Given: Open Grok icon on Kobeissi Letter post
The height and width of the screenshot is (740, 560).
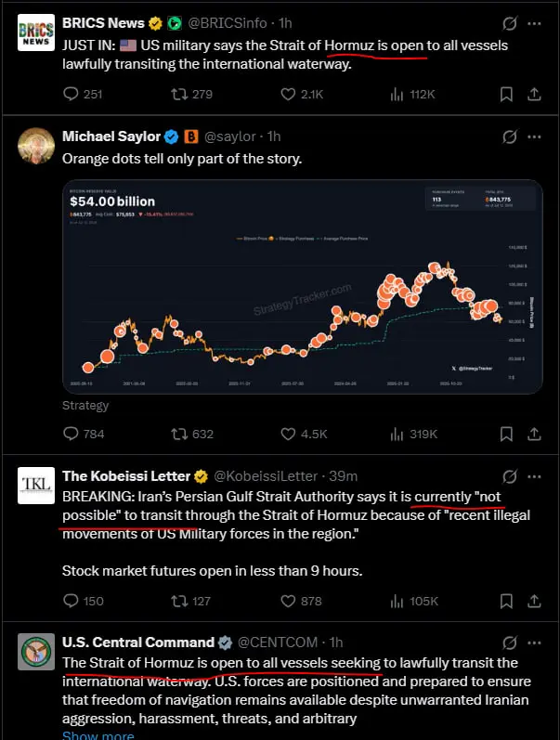Looking at the screenshot, I should click(x=510, y=476).
